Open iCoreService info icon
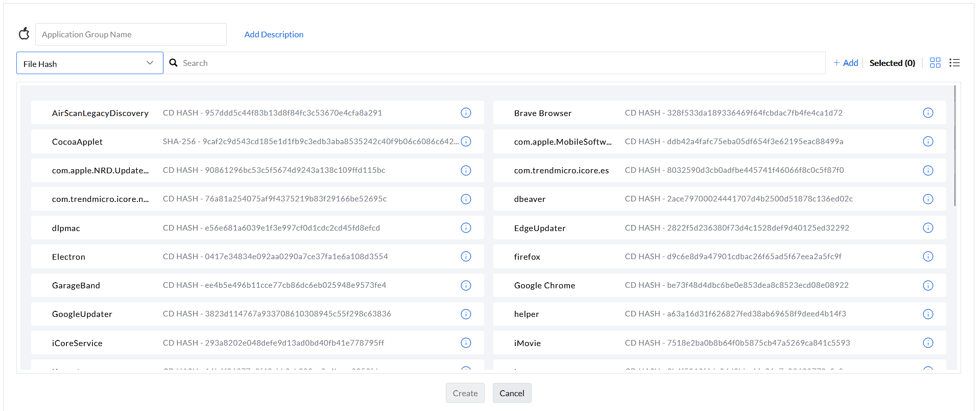 (x=466, y=343)
